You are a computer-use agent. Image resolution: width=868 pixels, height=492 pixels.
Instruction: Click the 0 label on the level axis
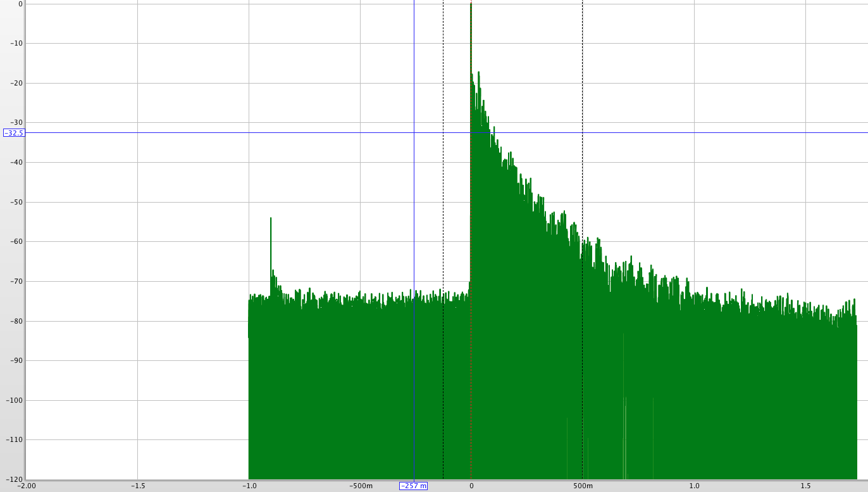(20, 4)
